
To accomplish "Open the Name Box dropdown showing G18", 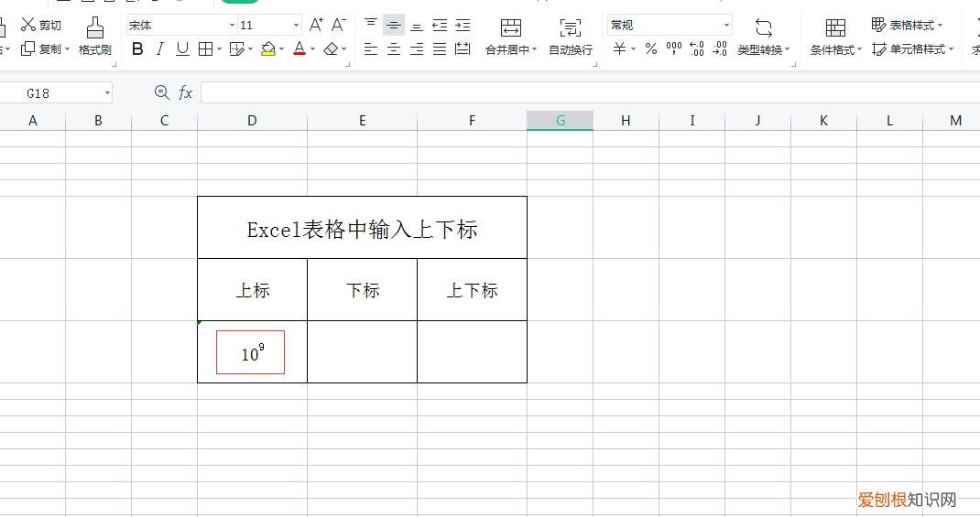I will pos(107,93).
